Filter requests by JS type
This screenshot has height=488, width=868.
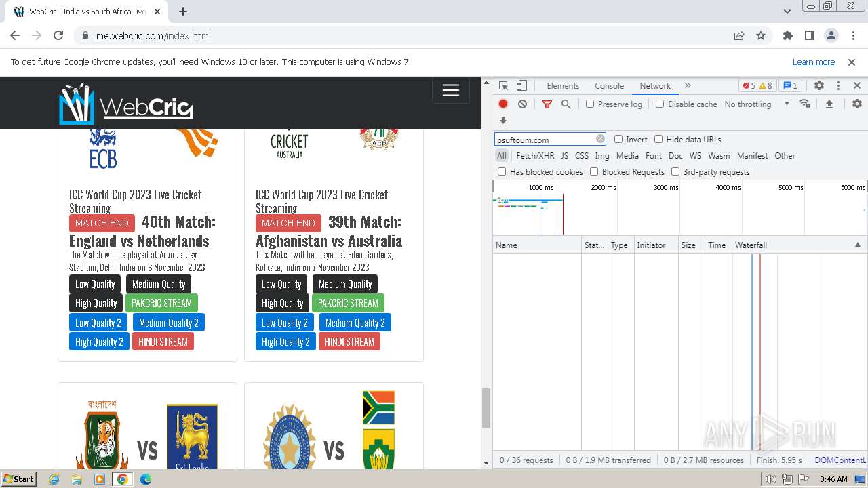[564, 155]
